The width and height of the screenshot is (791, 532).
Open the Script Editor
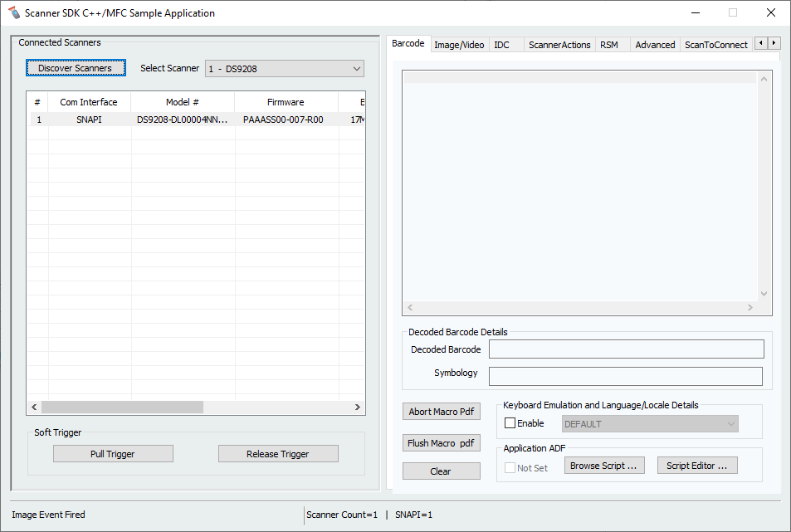tap(697, 465)
